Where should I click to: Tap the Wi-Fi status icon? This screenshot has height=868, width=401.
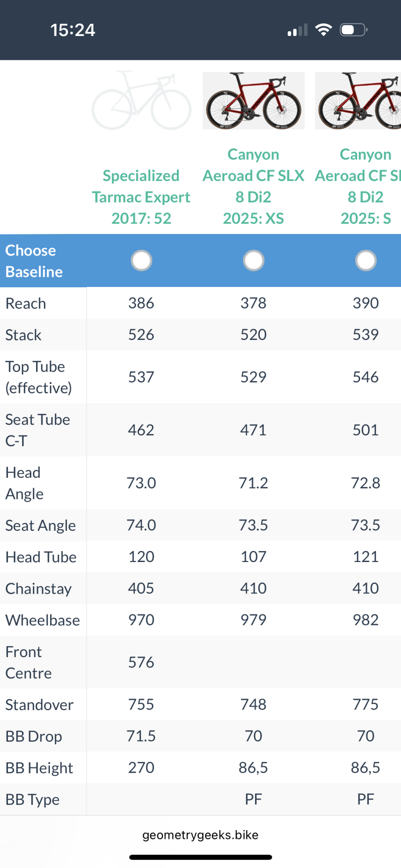(x=323, y=30)
